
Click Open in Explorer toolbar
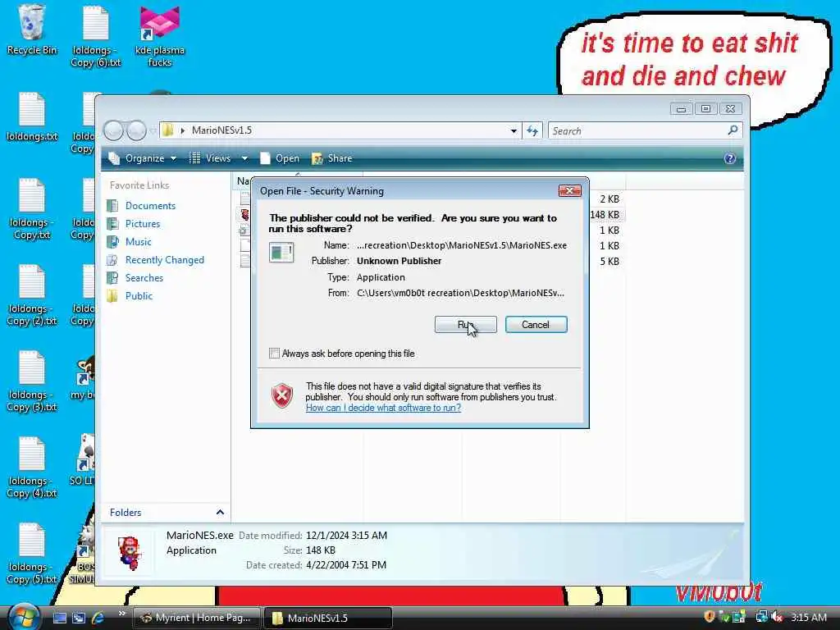(x=280, y=158)
